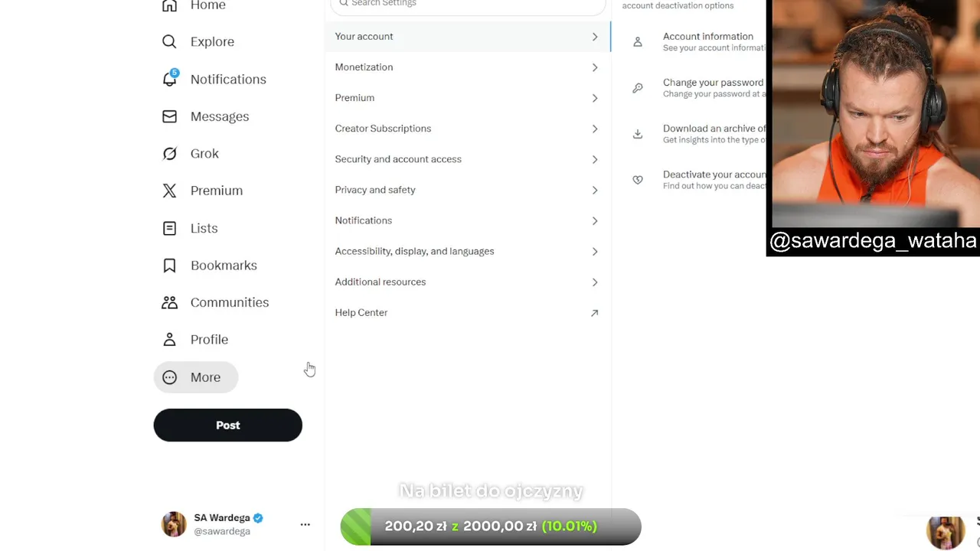Open More options in sidebar
The height and width of the screenshot is (551, 980).
(196, 377)
